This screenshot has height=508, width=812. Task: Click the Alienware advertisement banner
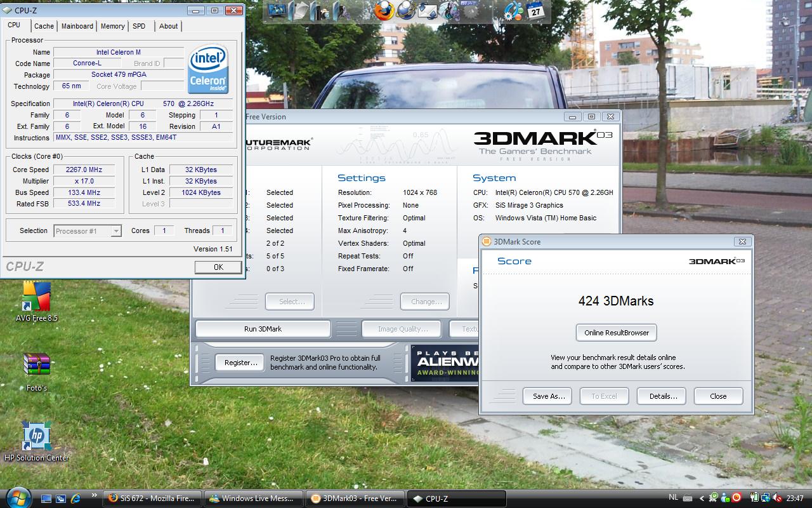click(445, 363)
